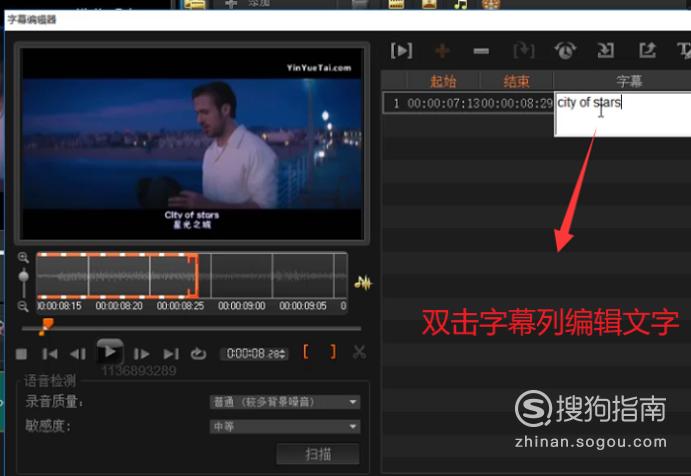Click the merge subtitles icon
This screenshot has width=691, height=476.
point(524,51)
